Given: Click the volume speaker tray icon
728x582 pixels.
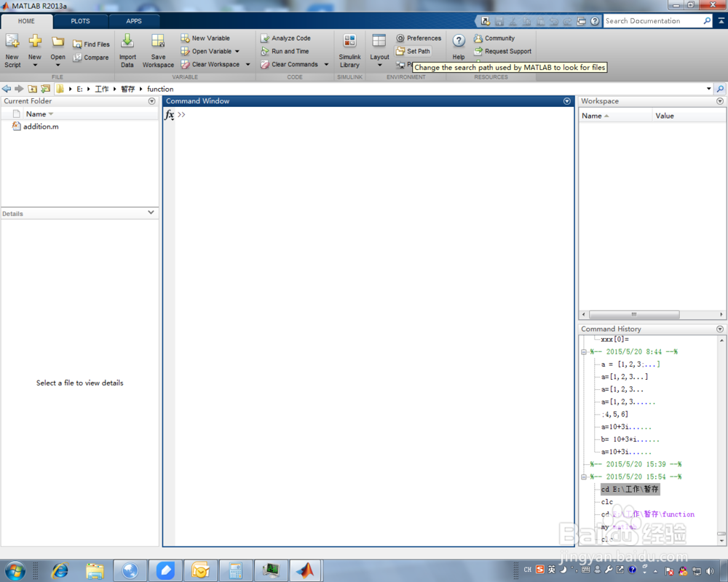Looking at the screenshot, I should 710,571.
